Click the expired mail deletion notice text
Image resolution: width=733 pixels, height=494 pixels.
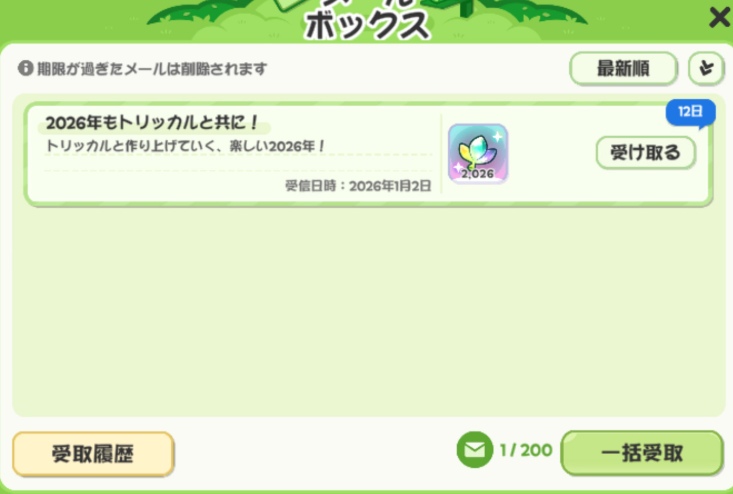[152, 69]
